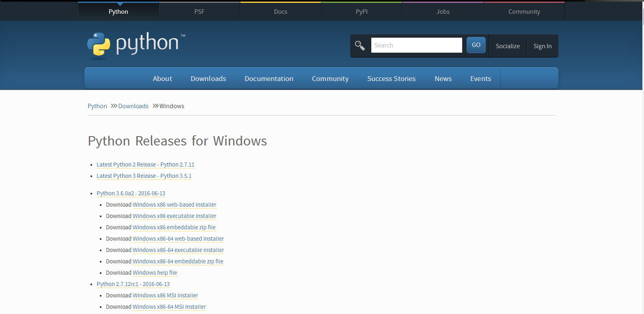This screenshot has width=644, height=314.
Task: Open the News main menu
Action: (443, 79)
